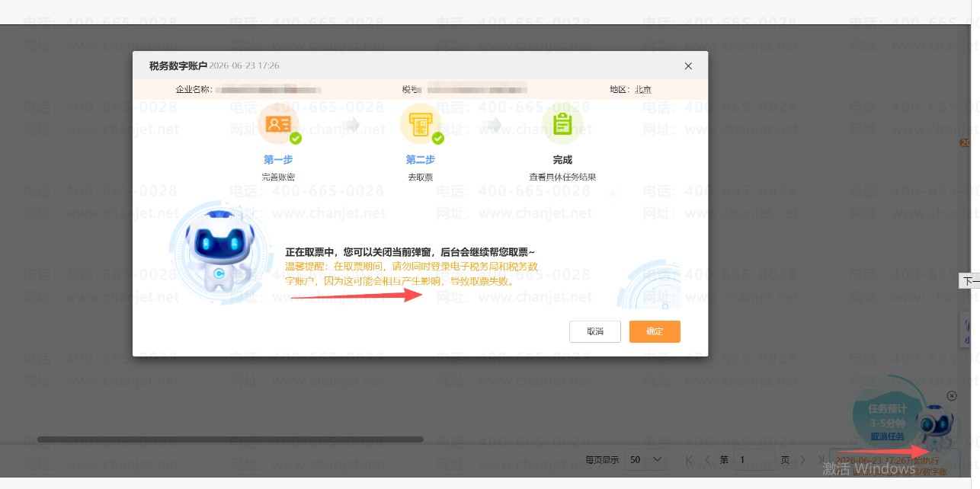Viewport: 980px width, 489px height.
Task: Click the 第二步 step label
Action: coord(421,160)
